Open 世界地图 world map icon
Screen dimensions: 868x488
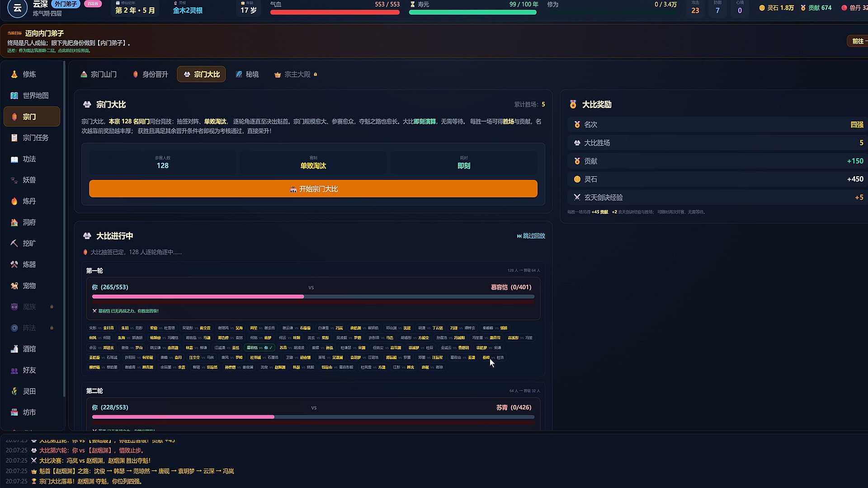(14, 95)
